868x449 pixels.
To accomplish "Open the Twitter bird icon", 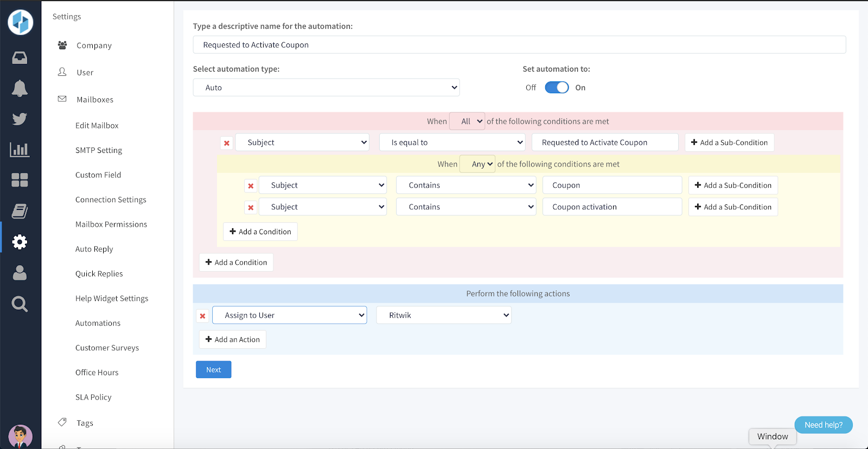I will [x=20, y=119].
